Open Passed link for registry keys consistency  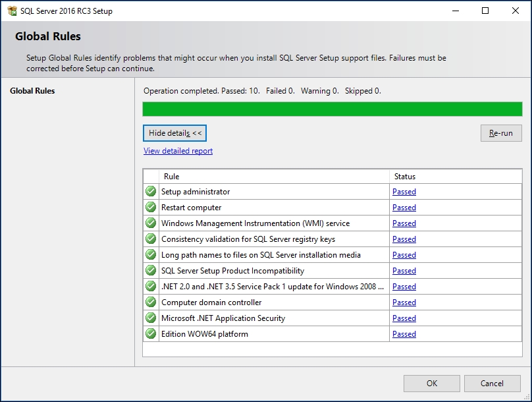pos(404,239)
